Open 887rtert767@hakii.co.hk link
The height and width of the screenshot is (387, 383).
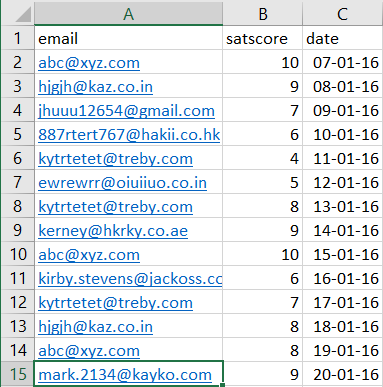[129, 135]
